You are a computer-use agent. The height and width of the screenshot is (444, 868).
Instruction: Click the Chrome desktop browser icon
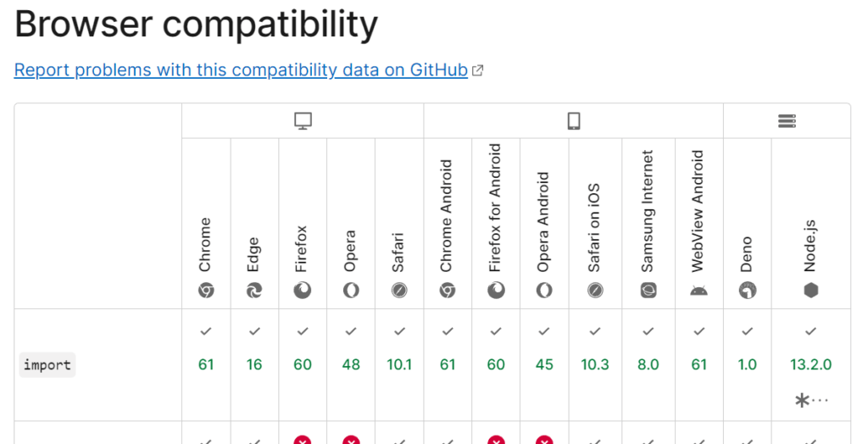pyautogui.click(x=206, y=291)
